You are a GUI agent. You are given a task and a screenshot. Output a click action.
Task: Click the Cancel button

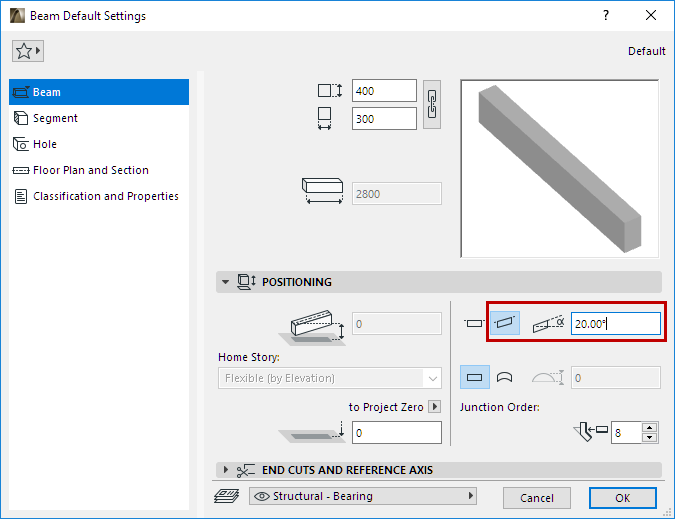point(536,498)
